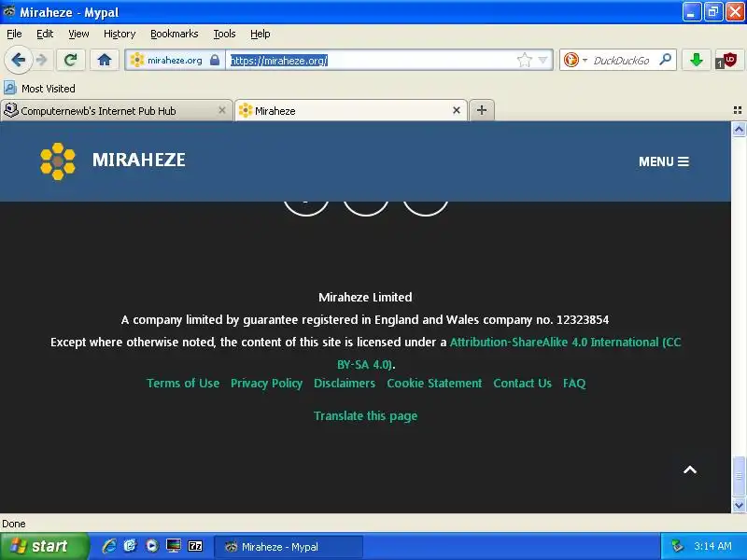
Task: Click the vertical scrollbar thumb
Action: (739, 476)
